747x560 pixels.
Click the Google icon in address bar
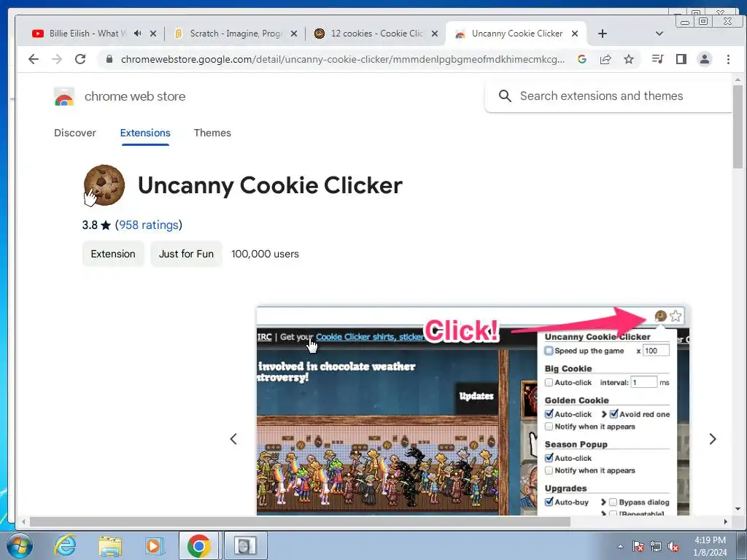(x=581, y=59)
